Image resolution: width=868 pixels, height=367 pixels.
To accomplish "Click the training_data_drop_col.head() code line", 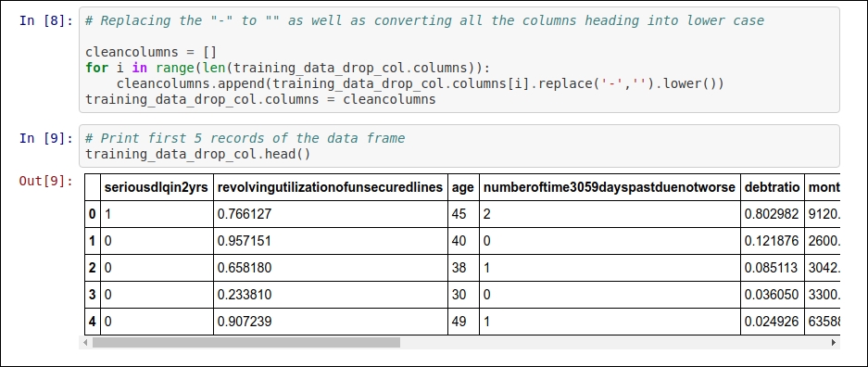I will point(198,154).
